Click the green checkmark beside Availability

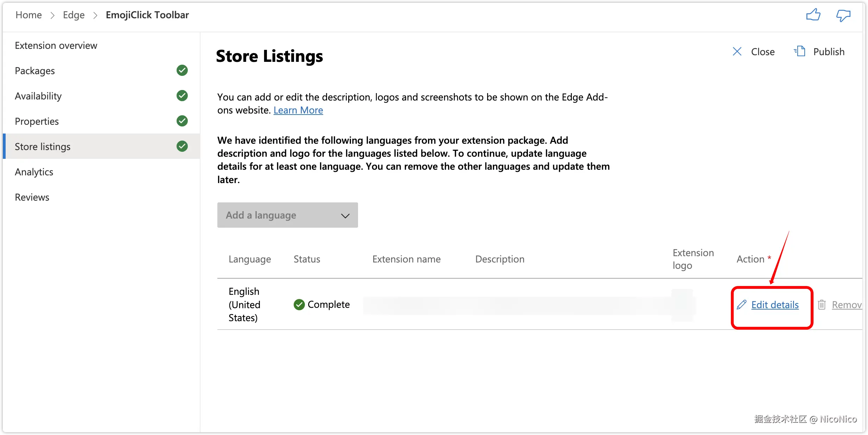(182, 96)
